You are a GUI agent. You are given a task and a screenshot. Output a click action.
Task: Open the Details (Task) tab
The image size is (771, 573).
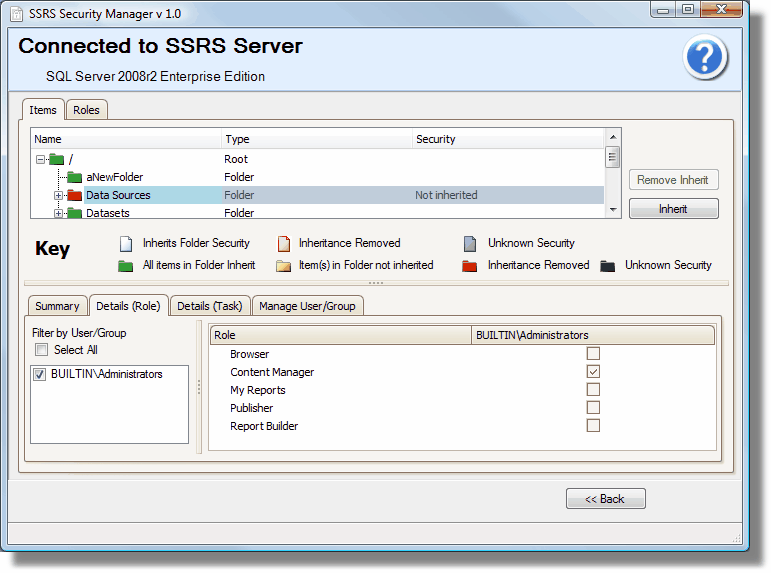(x=210, y=306)
